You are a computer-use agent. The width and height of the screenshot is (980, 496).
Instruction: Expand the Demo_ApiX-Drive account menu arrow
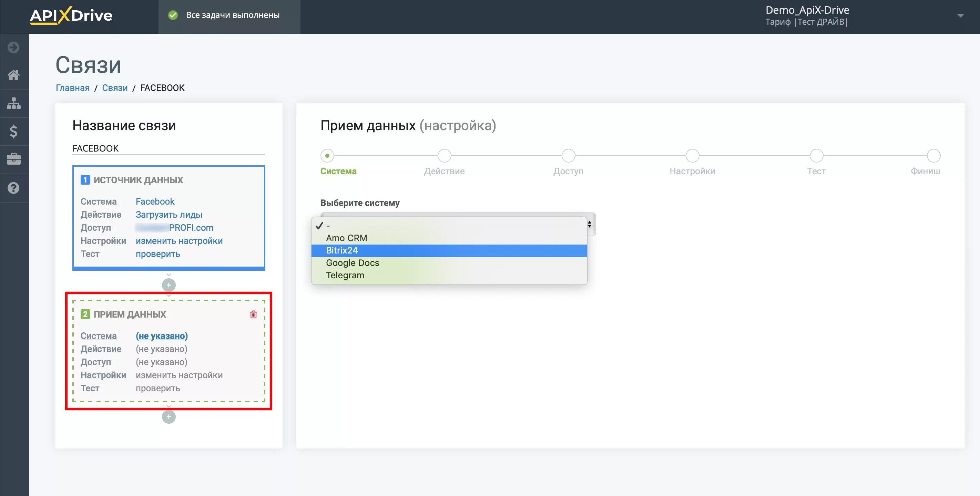(x=960, y=15)
